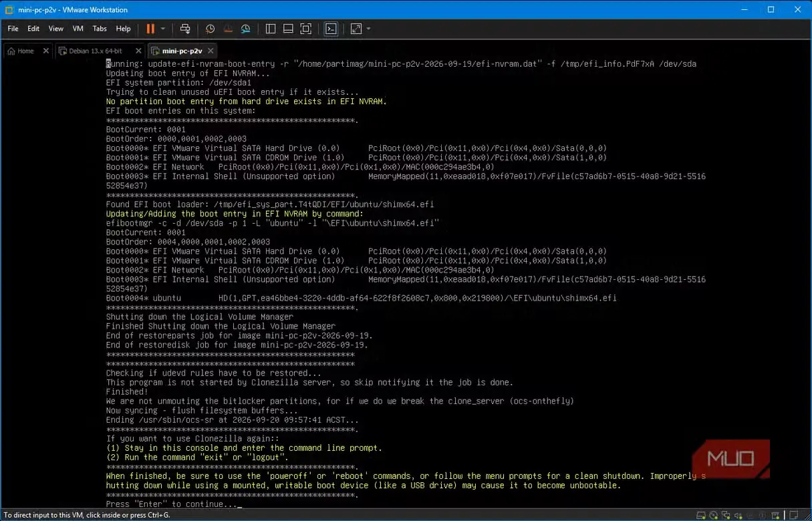Close the mini-pc-p2v tab
The height and width of the screenshot is (521, 812).
pos(211,51)
